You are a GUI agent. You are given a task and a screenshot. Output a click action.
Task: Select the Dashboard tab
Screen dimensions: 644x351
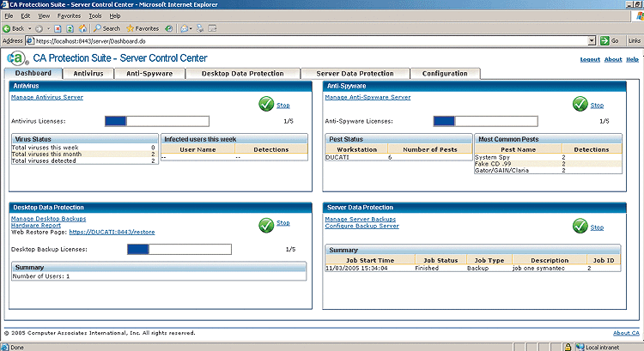pos(33,73)
